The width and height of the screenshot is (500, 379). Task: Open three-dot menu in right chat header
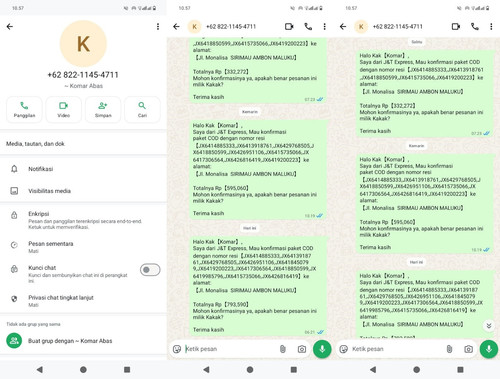click(491, 27)
